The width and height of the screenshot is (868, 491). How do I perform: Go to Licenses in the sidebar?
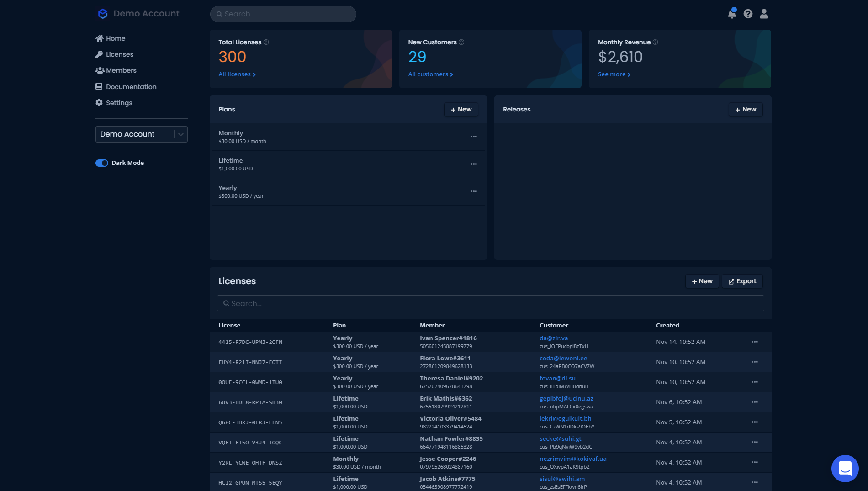click(119, 54)
